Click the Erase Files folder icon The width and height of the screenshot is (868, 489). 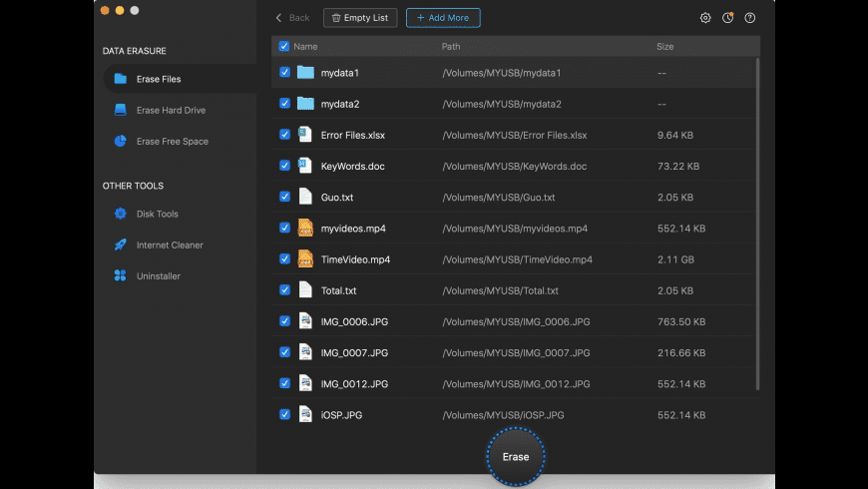[120, 79]
